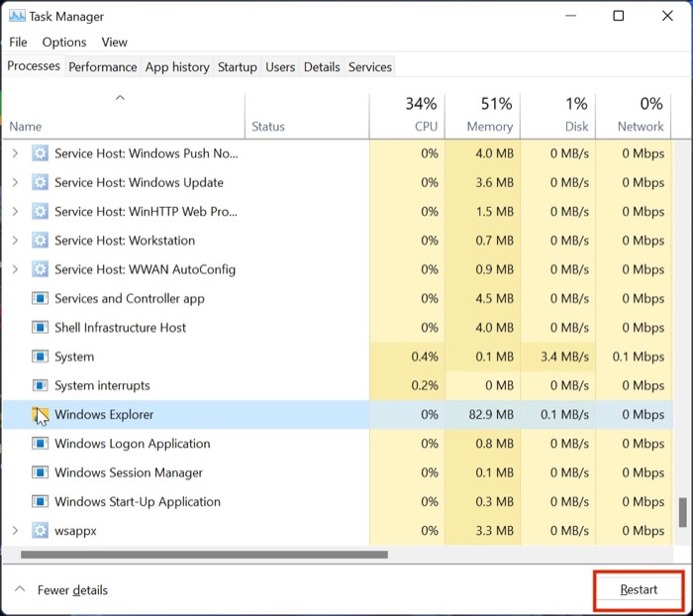The height and width of the screenshot is (616, 693).
Task: Click the 82.9 MB memory value
Action: (491, 414)
